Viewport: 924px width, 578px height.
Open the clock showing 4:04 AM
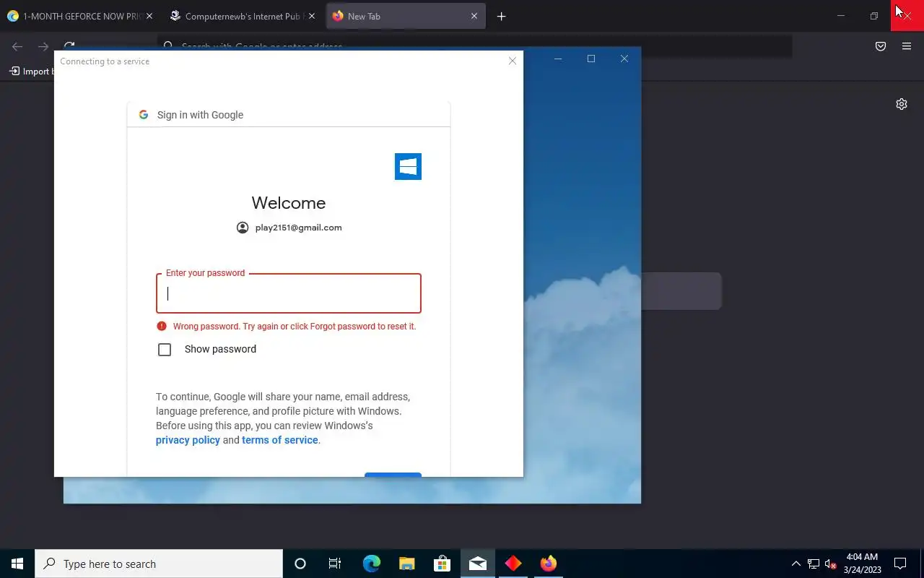click(x=862, y=564)
